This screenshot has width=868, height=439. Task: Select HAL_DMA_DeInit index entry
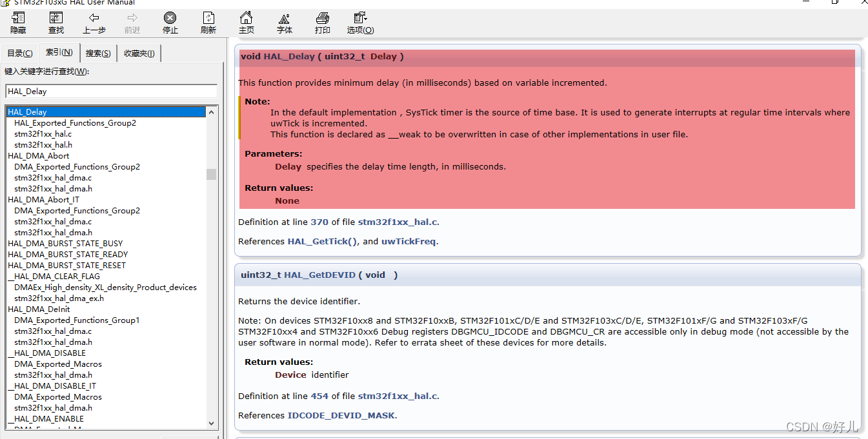[x=39, y=309]
